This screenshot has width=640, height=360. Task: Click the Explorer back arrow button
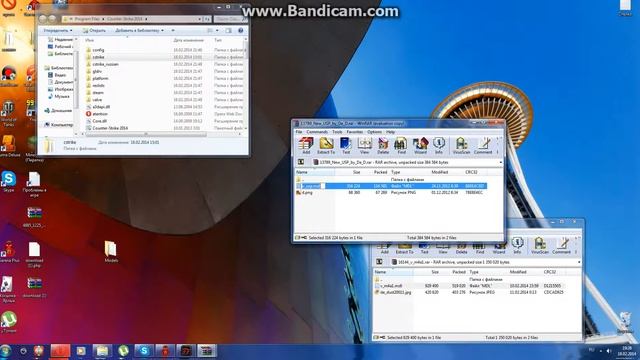tap(42, 19)
